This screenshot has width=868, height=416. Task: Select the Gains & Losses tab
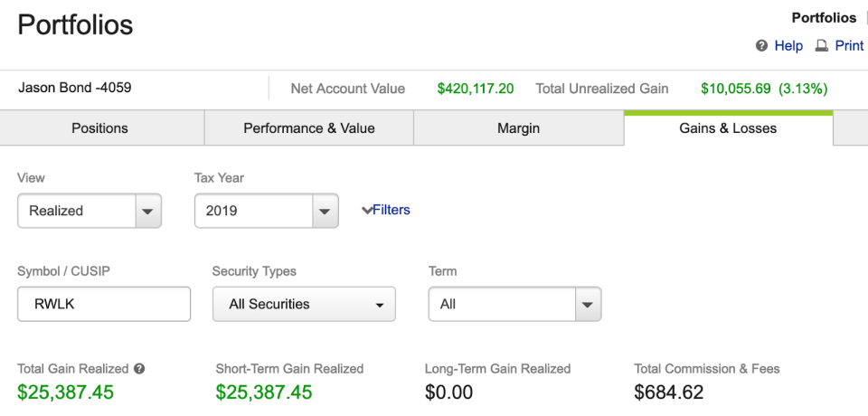(728, 128)
